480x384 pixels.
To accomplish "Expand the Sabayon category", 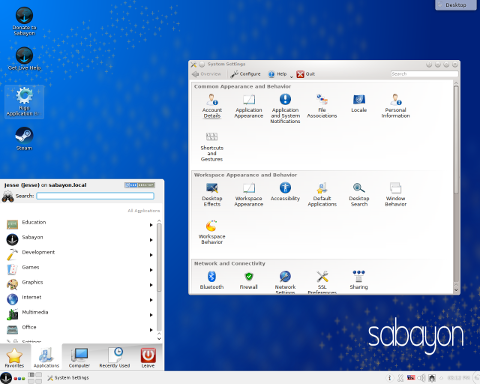I will coord(80,239).
